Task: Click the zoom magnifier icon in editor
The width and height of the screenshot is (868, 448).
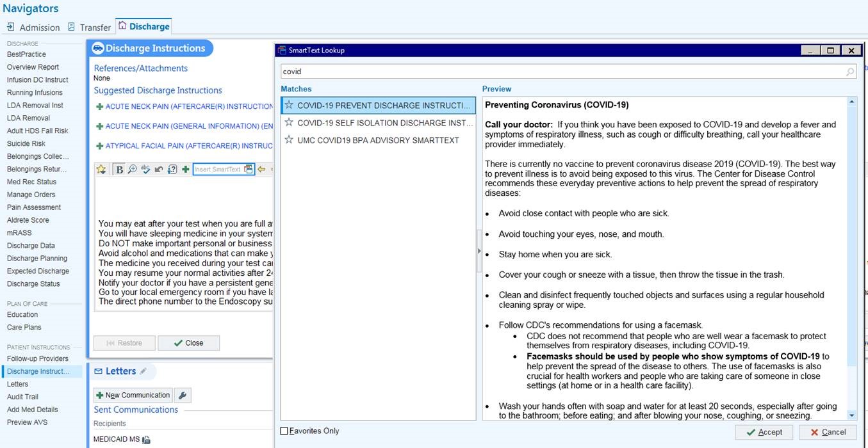Action: [133, 170]
